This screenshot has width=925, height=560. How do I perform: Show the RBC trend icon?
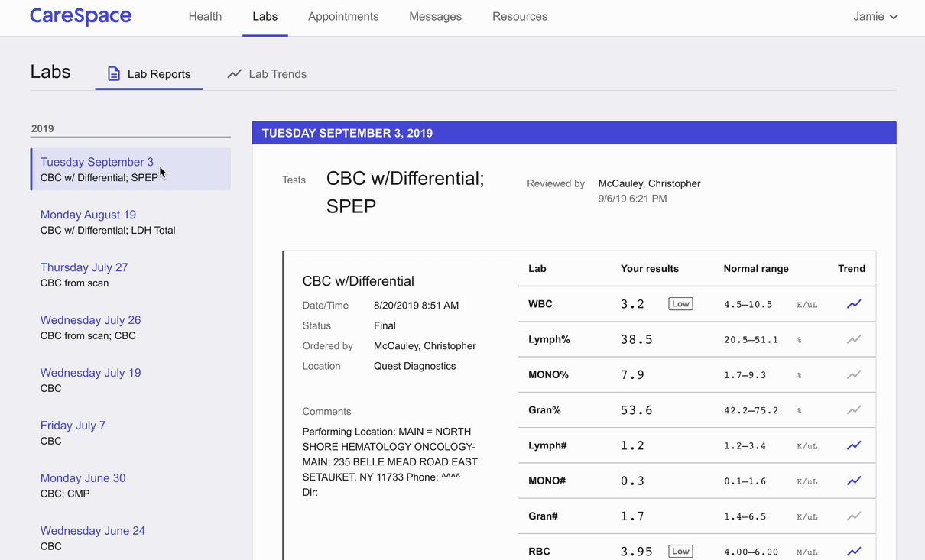[854, 551]
